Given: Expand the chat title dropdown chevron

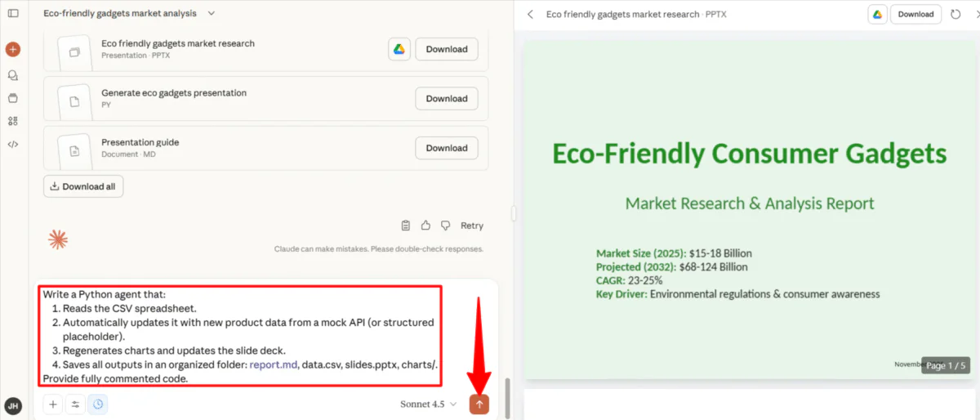Looking at the screenshot, I should click(212, 14).
